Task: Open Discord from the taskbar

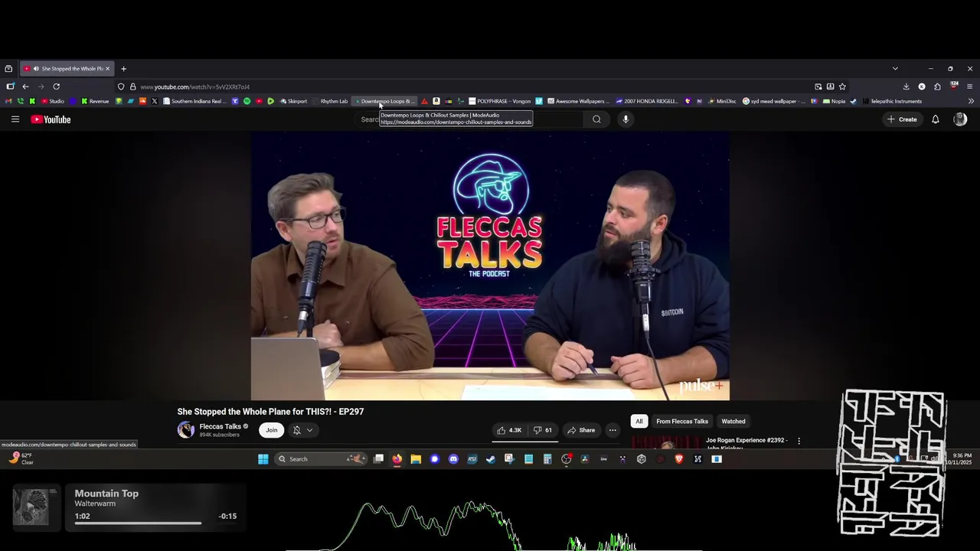Action: [453, 459]
